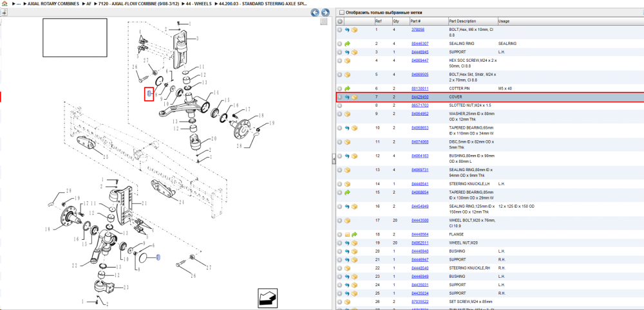Click the box icon on the BOLT 378056 row
644x310 pixels.
click(x=354, y=30)
